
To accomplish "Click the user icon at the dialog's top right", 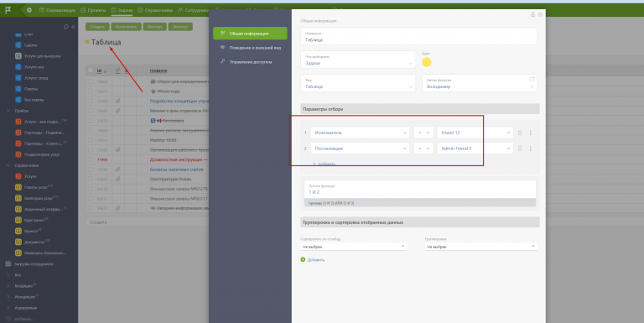I will 533,14.
